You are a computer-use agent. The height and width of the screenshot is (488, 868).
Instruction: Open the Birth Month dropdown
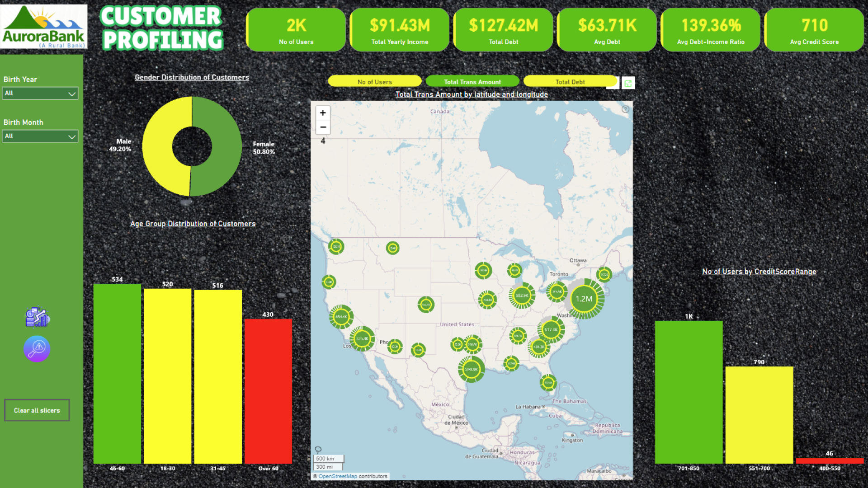pos(40,136)
